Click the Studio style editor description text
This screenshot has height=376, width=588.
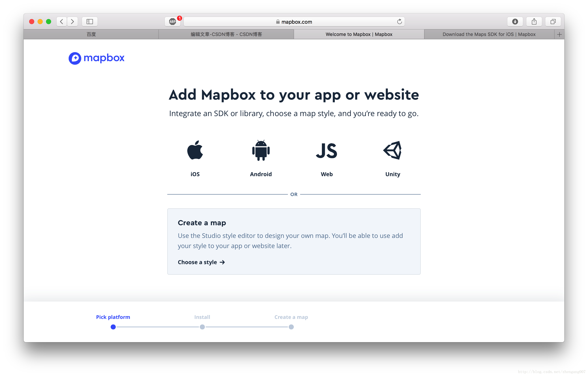coord(290,241)
